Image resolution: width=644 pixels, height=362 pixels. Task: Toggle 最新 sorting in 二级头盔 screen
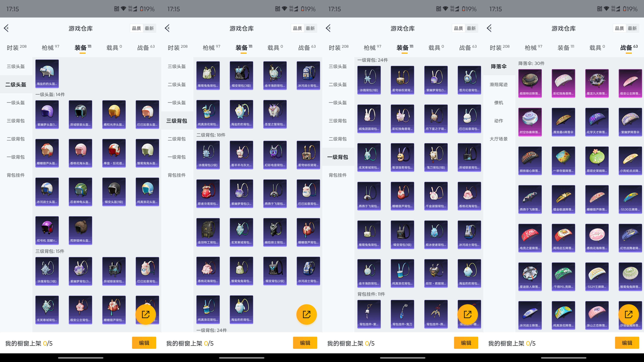149,28
